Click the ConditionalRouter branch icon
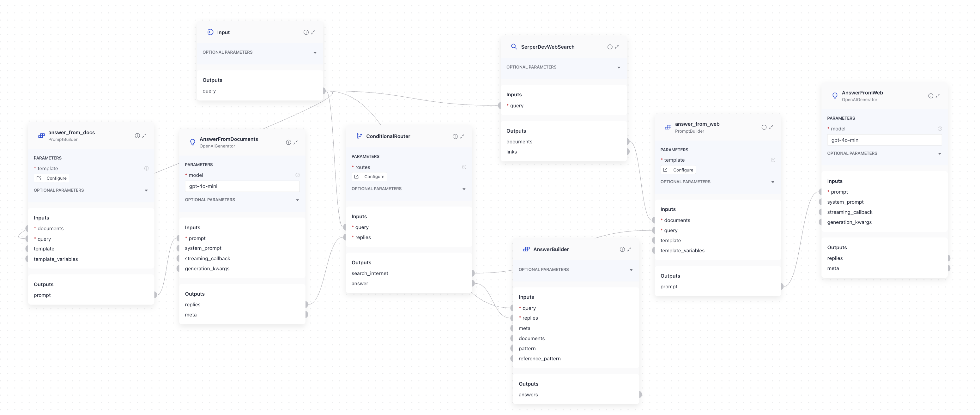Viewport: 980px width, 415px height. [x=359, y=136]
